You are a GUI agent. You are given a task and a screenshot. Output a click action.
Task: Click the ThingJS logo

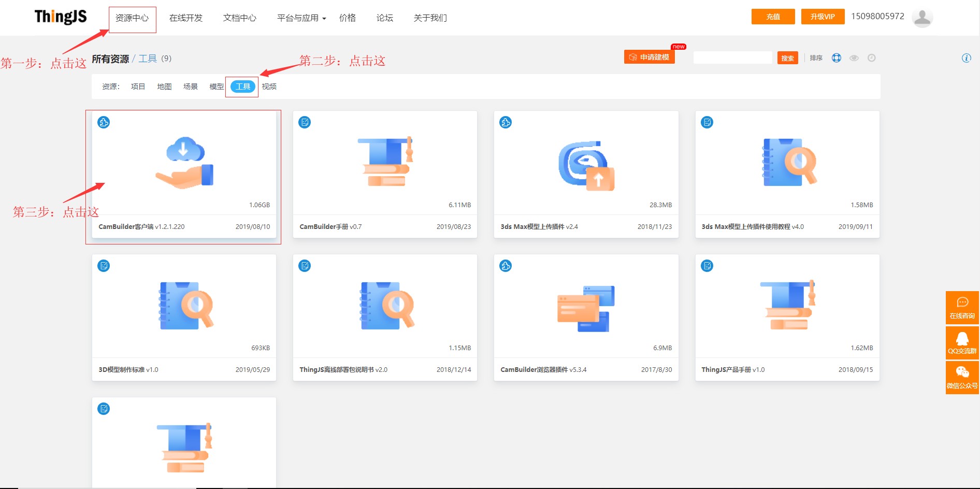(x=61, y=17)
